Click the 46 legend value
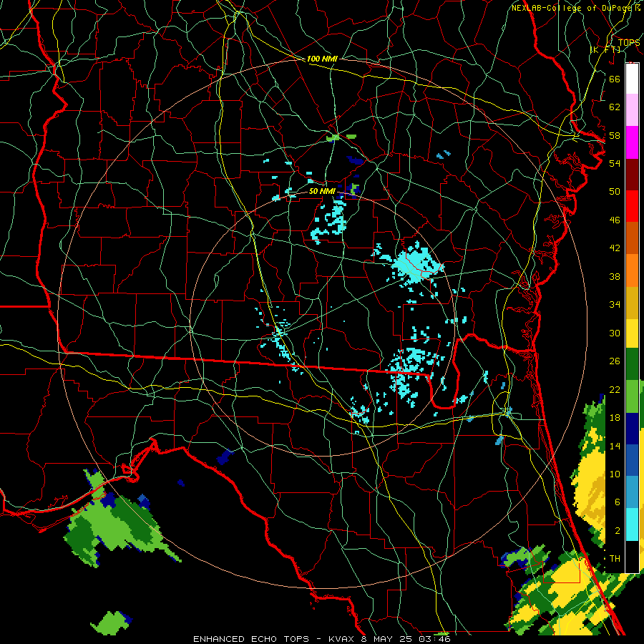Image resolution: width=644 pixels, height=644 pixels. pyautogui.click(x=615, y=220)
